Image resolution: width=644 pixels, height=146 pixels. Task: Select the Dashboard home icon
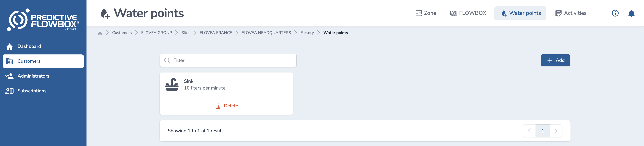[9, 46]
